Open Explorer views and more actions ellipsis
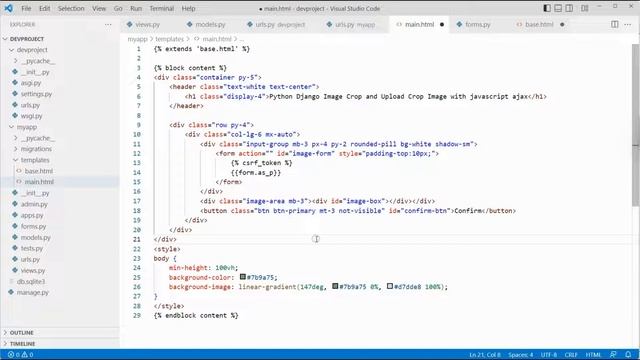This screenshot has height=360, width=640. click(x=108, y=24)
